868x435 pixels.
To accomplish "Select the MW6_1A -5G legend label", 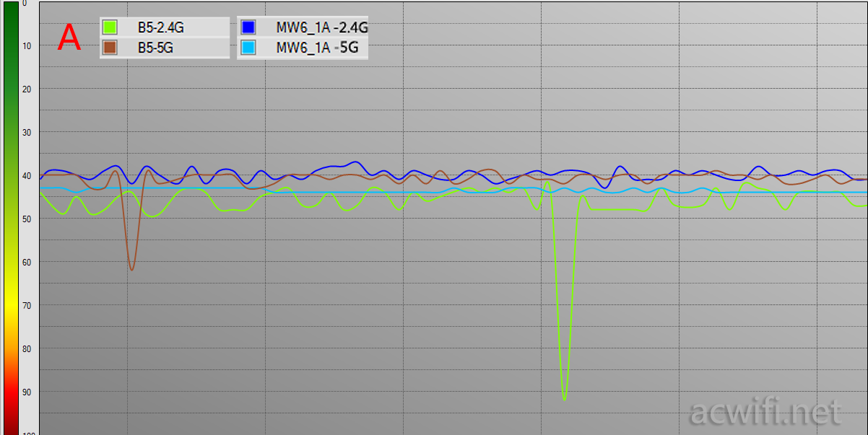I will click(317, 49).
